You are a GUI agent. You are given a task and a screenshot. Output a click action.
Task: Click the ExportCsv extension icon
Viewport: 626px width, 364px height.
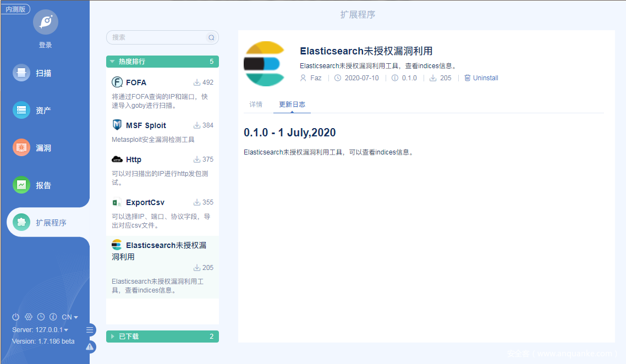coord(117,202)
